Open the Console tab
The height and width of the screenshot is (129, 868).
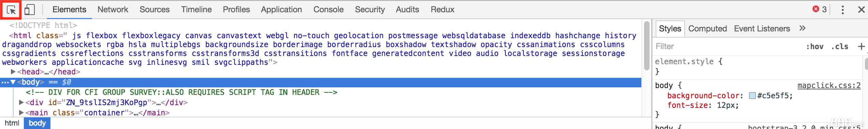point(328,10)
